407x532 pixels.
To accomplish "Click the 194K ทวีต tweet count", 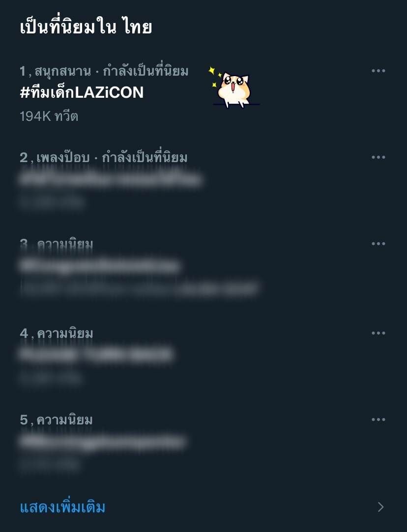I will click(x=49, y=116).
